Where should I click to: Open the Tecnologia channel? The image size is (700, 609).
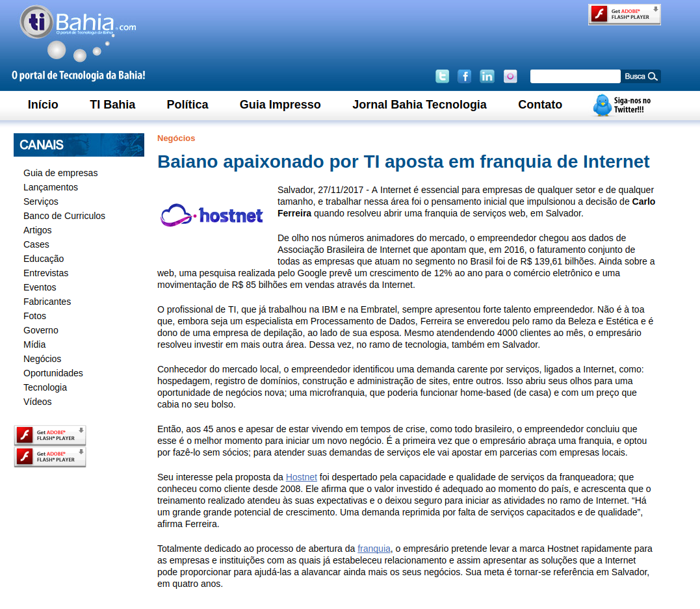pyautogui.click(x=45, y=387)
